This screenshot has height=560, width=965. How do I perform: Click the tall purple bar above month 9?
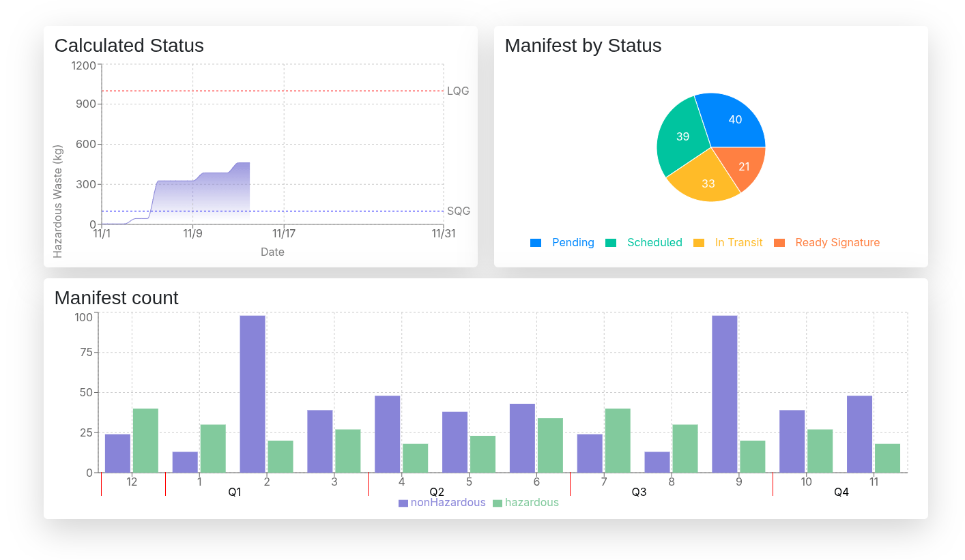click(724, 389)
